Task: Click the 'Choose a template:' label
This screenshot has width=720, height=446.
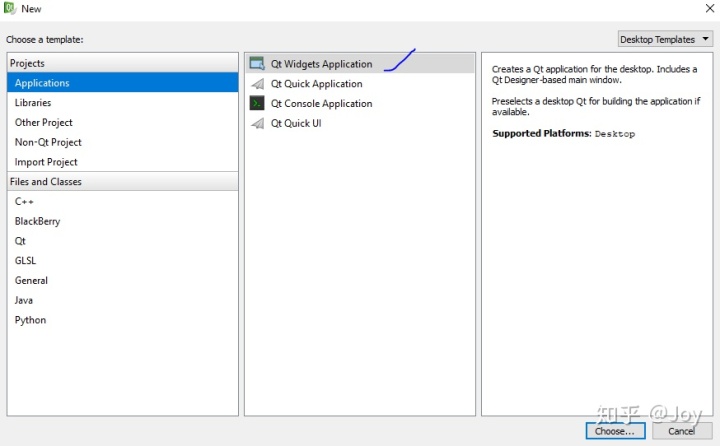Action: click(45, 40)
